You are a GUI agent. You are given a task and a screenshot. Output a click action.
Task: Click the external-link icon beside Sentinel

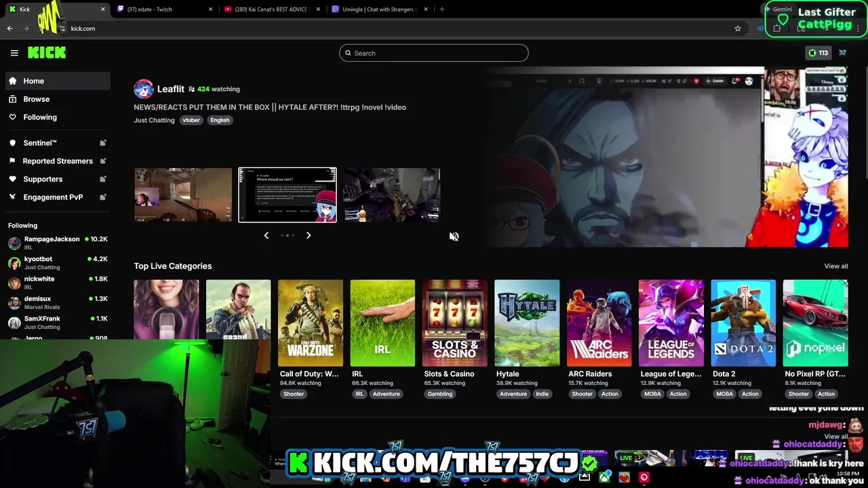103,143
